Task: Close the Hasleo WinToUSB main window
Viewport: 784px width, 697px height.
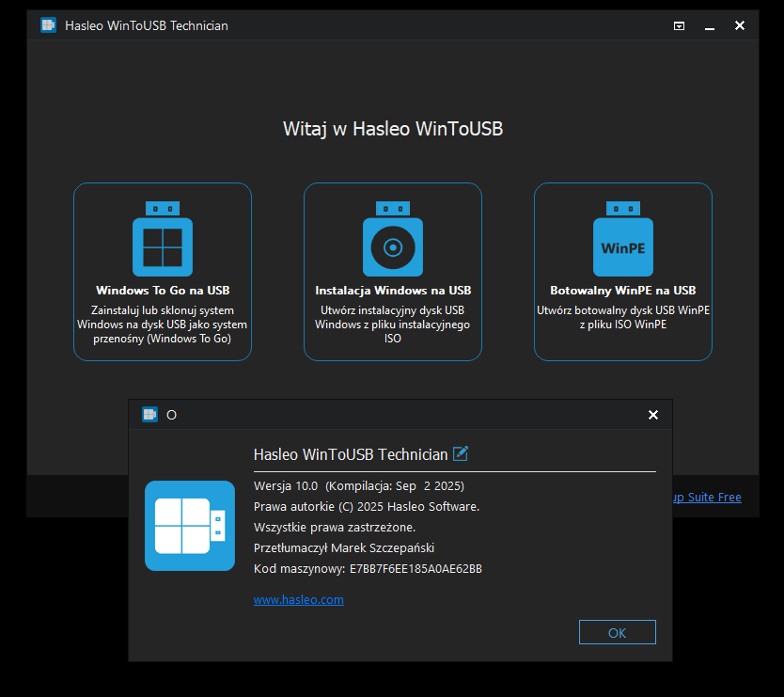Action: pos(740,25)
